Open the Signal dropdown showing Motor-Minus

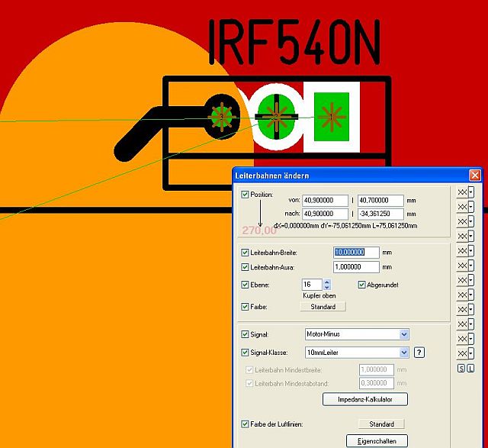tap(403, 334)
